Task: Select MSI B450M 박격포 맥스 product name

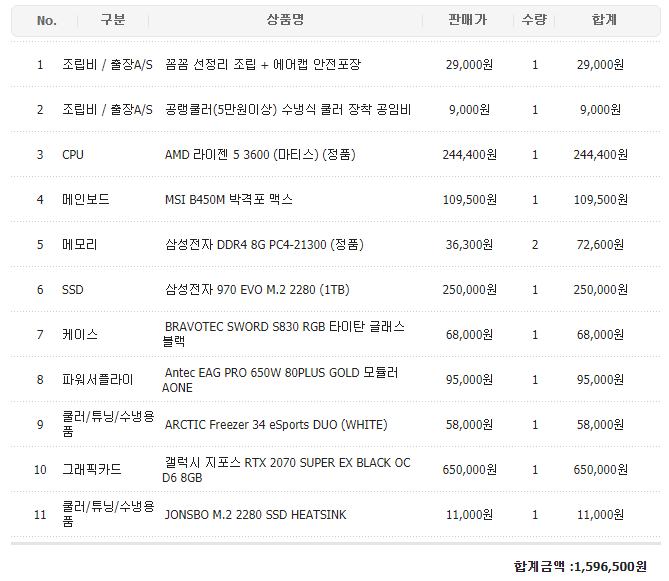Action: pyautogui.click(x=228, y=199)
